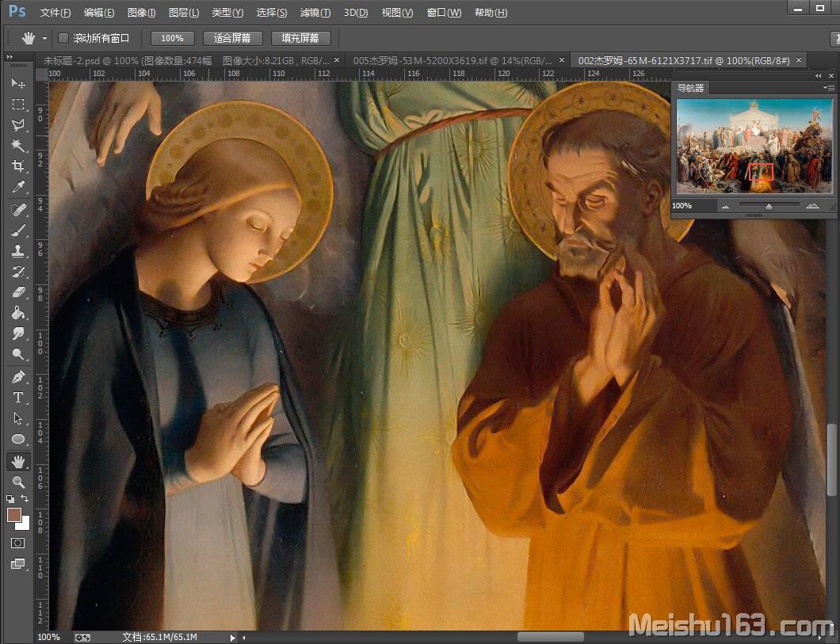Select the Pen tool
Viewport: 840px width, 644px height.
(17, 377)
